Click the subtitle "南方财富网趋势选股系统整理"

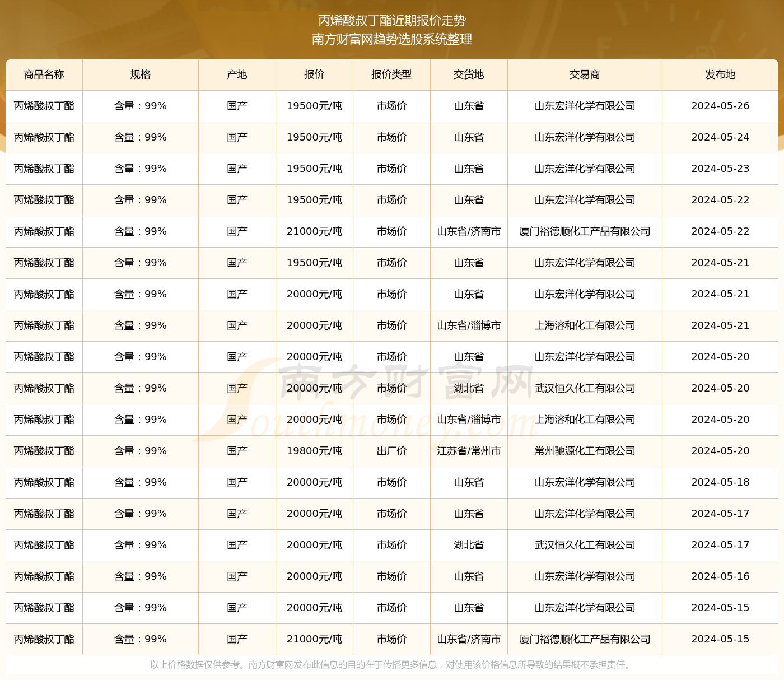pos(392,39)
